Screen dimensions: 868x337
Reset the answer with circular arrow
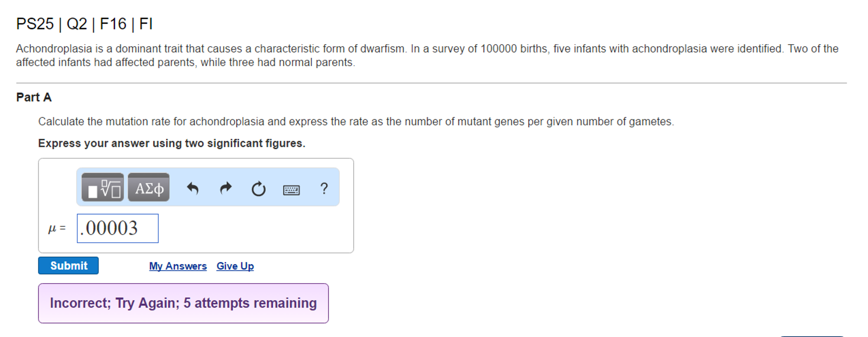[258, 188]
